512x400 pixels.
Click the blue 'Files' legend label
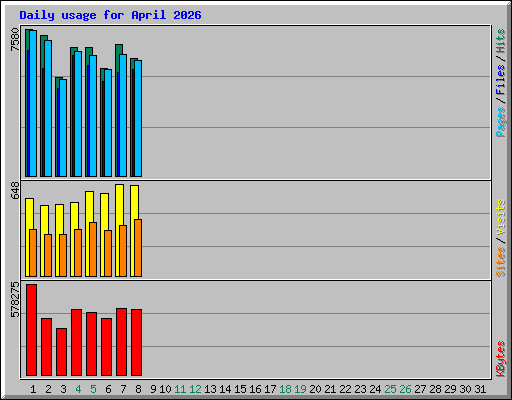(500, 80)
